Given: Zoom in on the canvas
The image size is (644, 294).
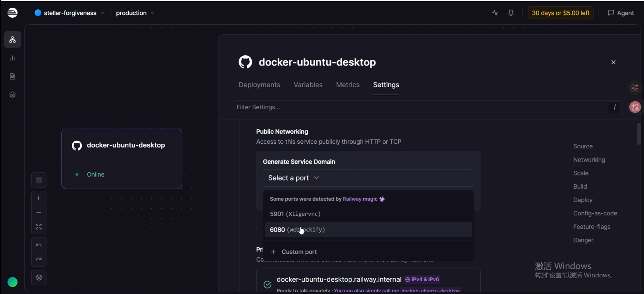Looking at the screenshot, I should (x=39, y=198).
